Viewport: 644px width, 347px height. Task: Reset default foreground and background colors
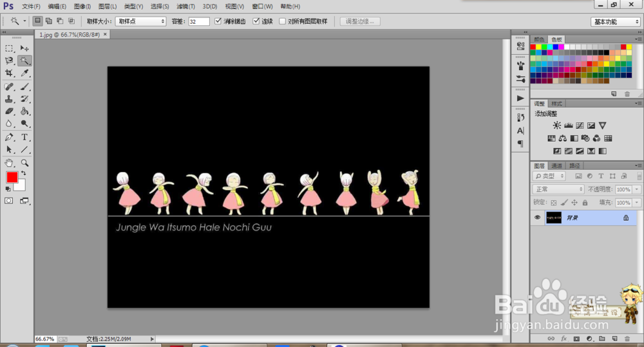tap(7, 189)
